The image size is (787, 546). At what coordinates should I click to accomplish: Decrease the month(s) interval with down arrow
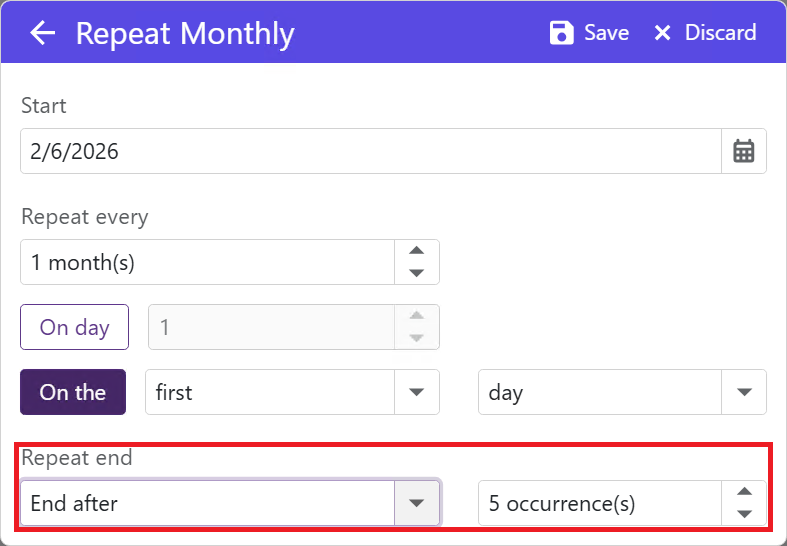[x=418, y=273]
